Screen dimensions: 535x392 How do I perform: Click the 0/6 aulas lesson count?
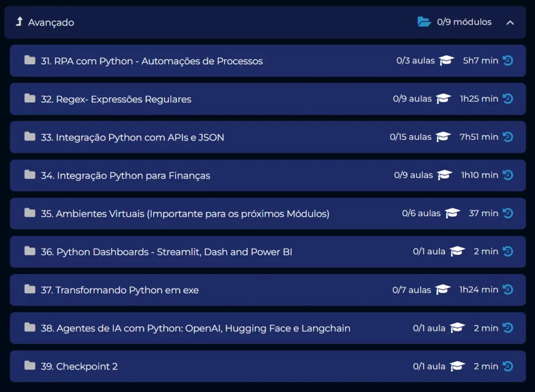point(422,213)
